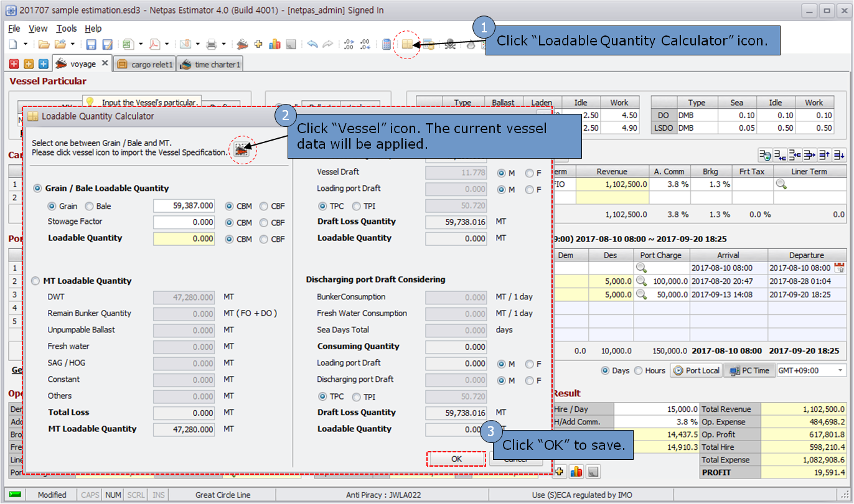Open dropdown arrow beside PDF export icon
This screenshot has width=854, height=504.
pos(166,45)
